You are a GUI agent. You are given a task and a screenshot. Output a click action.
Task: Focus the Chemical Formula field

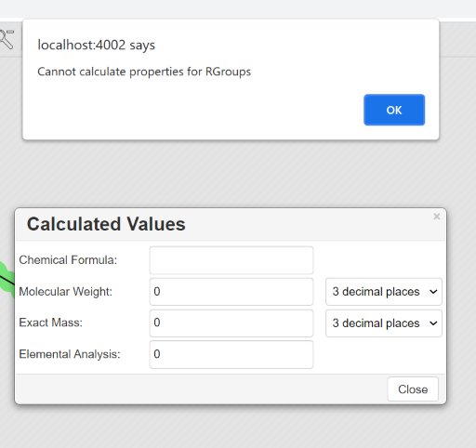[x=231, y=260]
